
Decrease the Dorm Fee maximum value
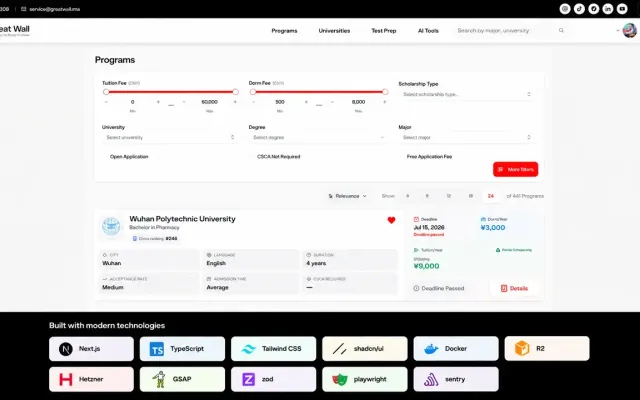tap(332, 102)
